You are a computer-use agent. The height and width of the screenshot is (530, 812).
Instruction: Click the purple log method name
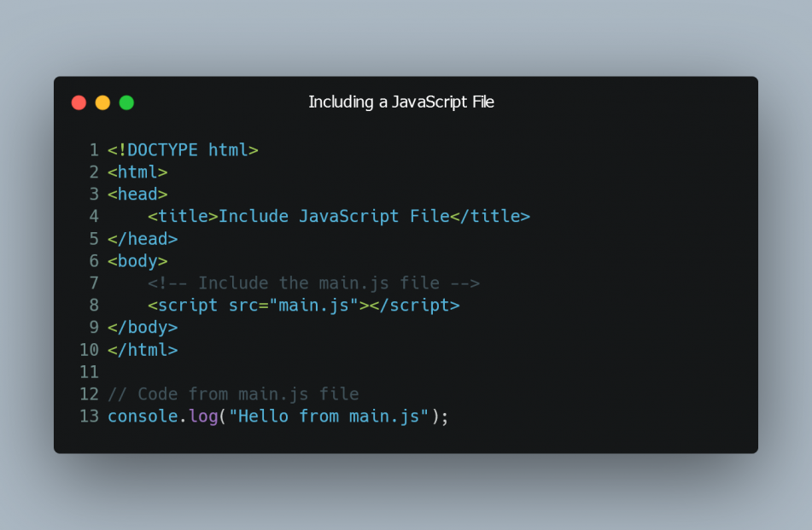click(203, 417)
